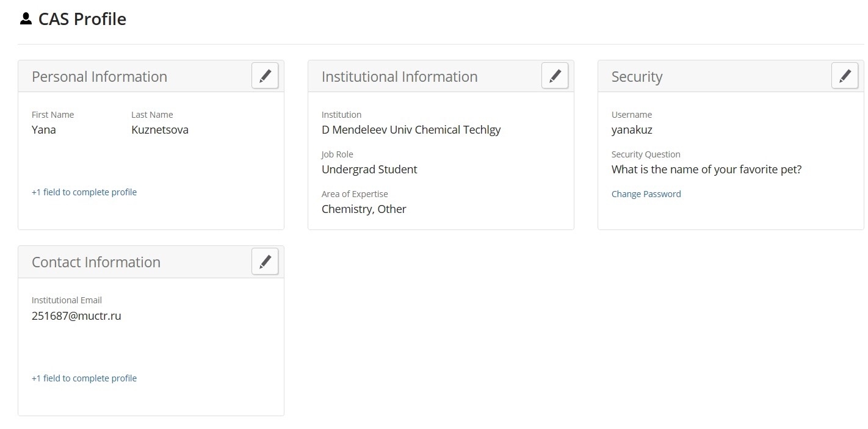Click the Security panel title
This screenshot has width=868, height=429.
click(x=637, y=77)
